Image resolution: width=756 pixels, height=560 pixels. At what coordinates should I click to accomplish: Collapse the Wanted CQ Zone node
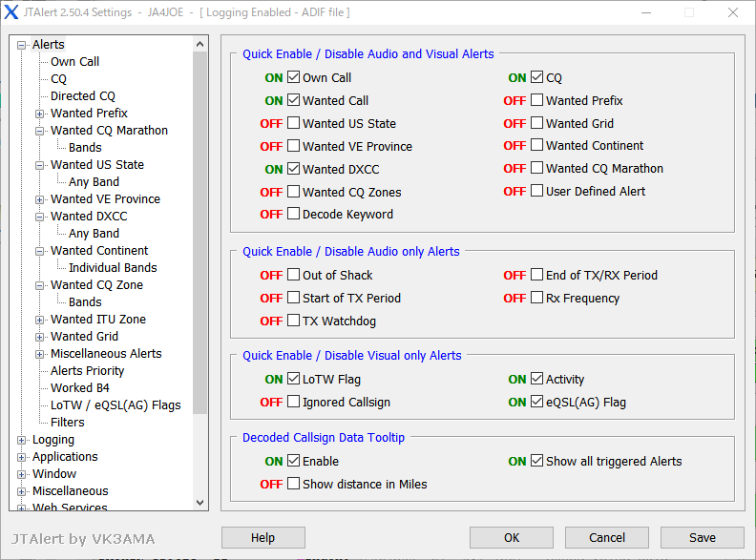(39, 285)
